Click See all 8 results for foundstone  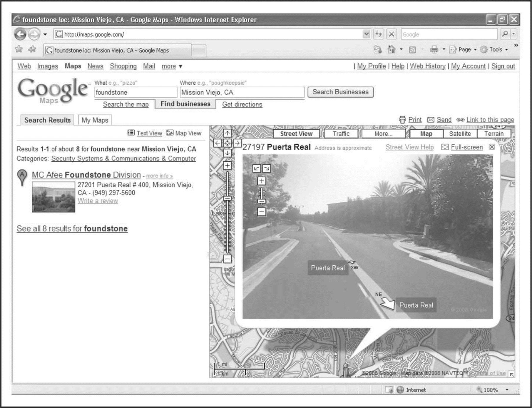coord(72,229)
